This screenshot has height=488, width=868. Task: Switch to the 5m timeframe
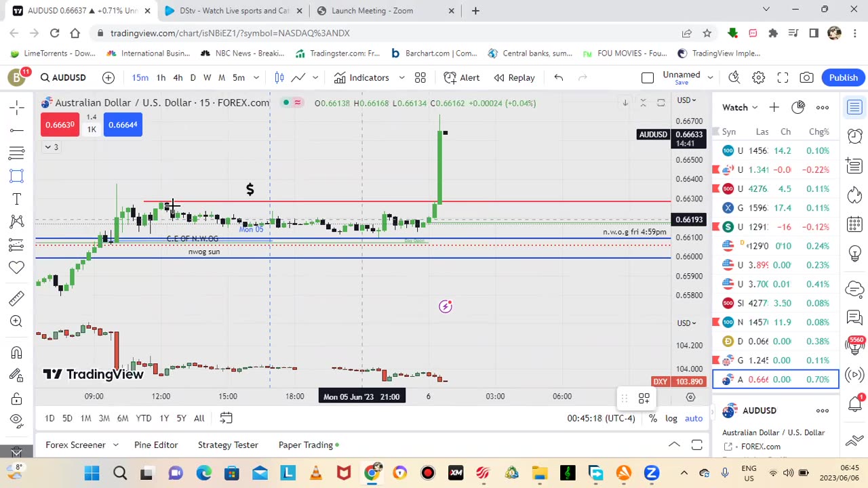(239, 77)
